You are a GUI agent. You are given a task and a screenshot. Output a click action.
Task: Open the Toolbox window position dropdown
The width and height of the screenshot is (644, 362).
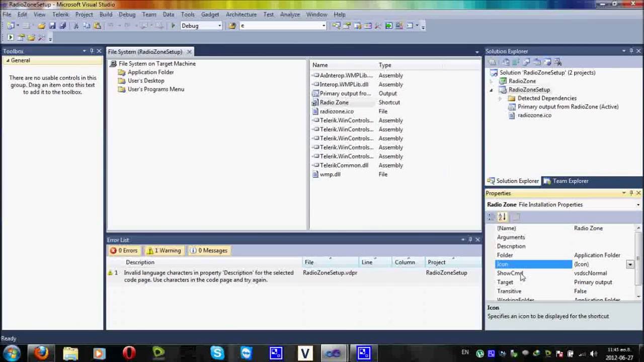[85, 51]
